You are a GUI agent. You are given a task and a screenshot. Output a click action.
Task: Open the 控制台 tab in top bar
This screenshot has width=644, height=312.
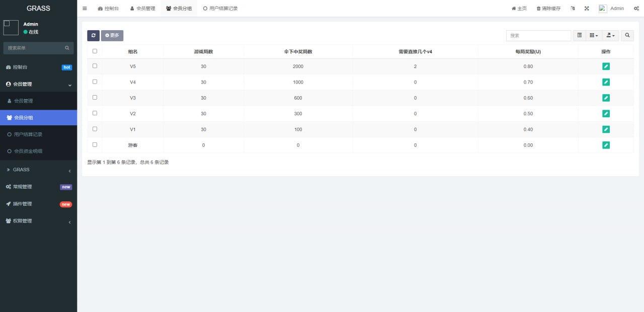click(x=108, y=9)
